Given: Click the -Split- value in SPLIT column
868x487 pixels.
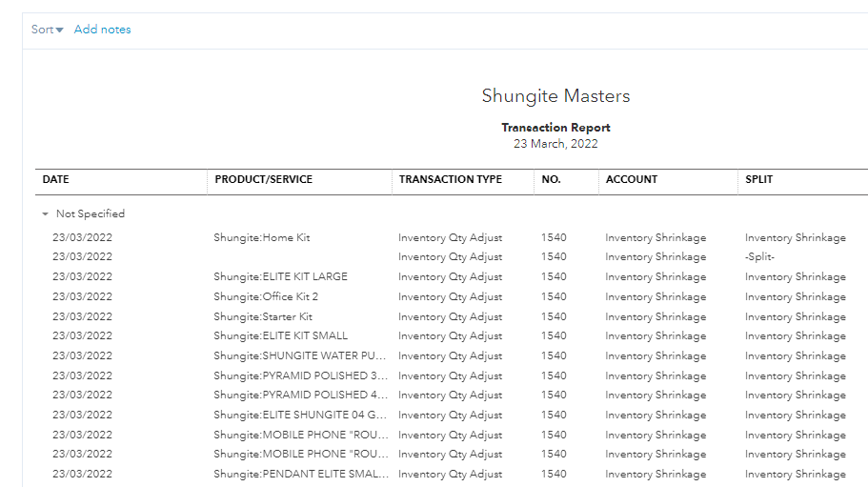Looking at the screenshot, I should click(x=759, y=256).
